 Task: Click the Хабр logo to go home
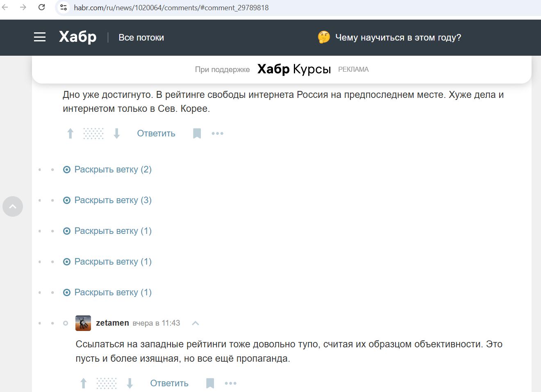tap(77, 37)
